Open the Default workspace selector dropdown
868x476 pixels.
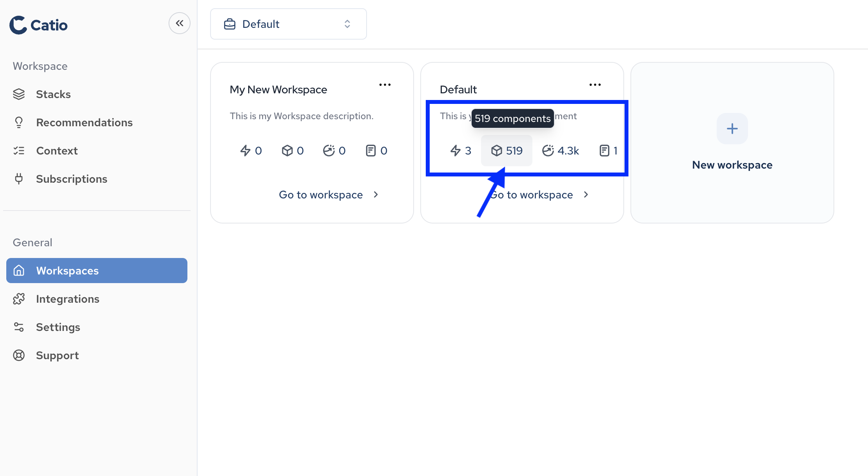click(288, 24)
